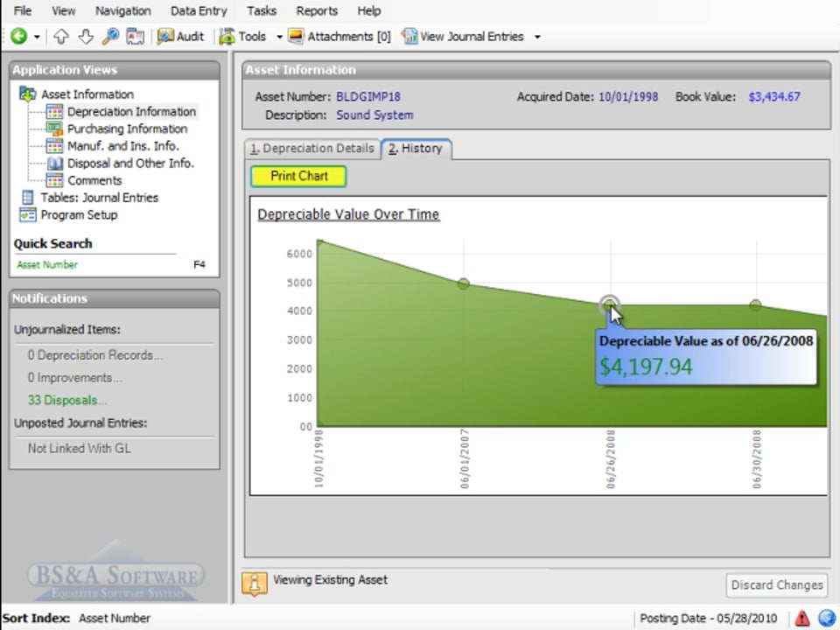Open the Audit tool
The height and width of the screenshot is (630, 840).
pyautogui.click(x=180, y=37)
